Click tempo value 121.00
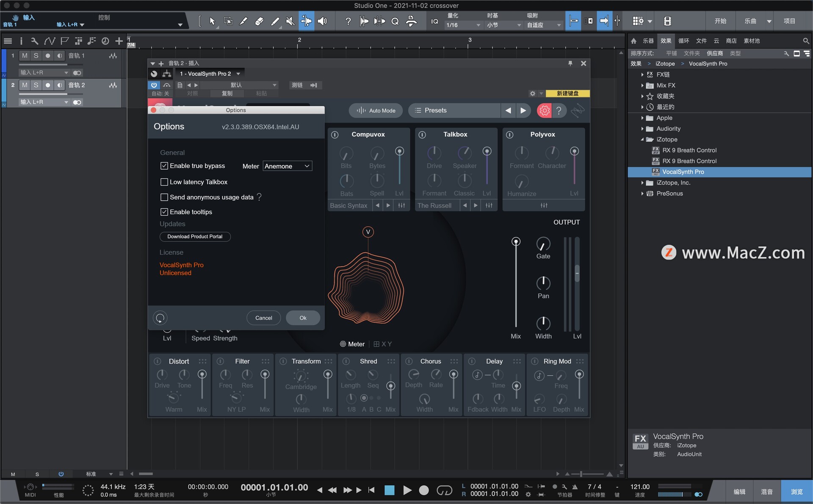Viewport: 813px width, 504px height. [x=639, y=487]
